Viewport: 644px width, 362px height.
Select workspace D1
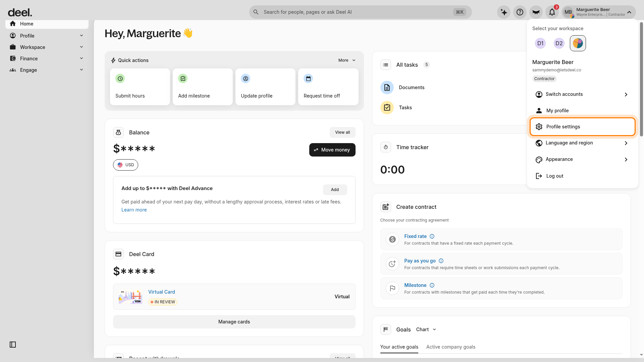pyautogui.click(x=540, y=43)
